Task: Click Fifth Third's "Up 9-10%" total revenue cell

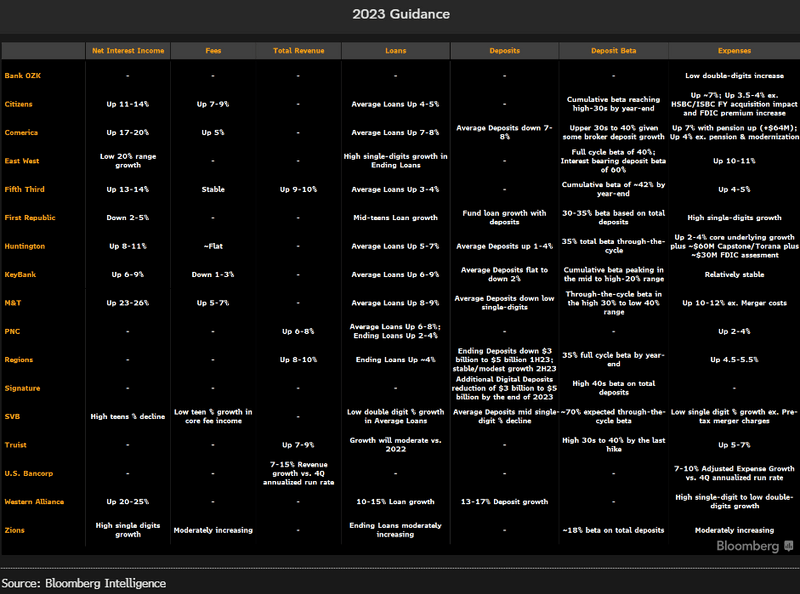Action: click(x=298, y=189)
